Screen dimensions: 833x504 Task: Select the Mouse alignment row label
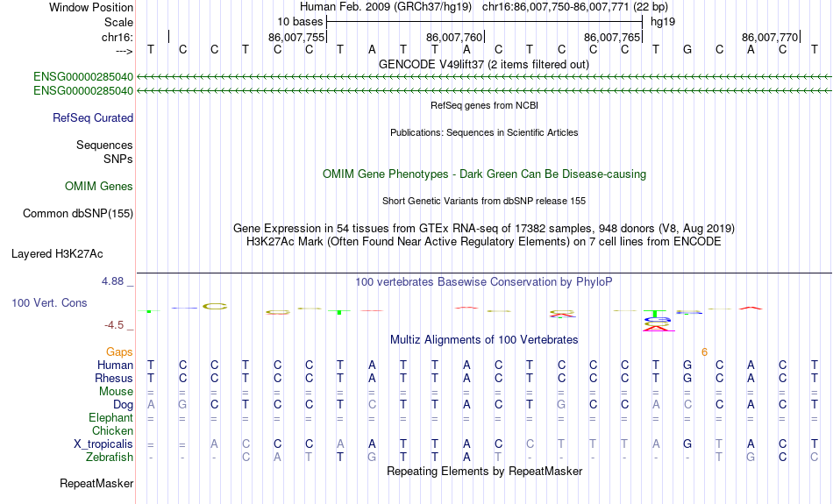click(x=116, y=392)
